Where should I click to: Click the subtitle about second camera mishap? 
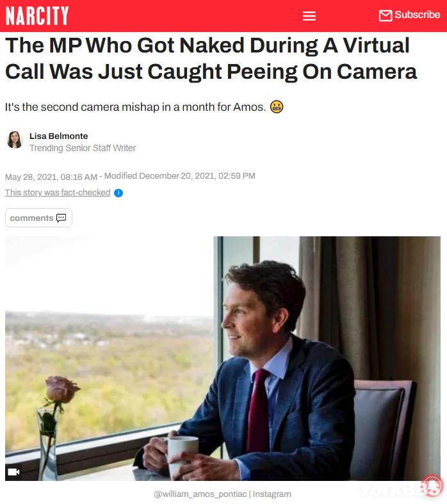[x=135, y=107]
